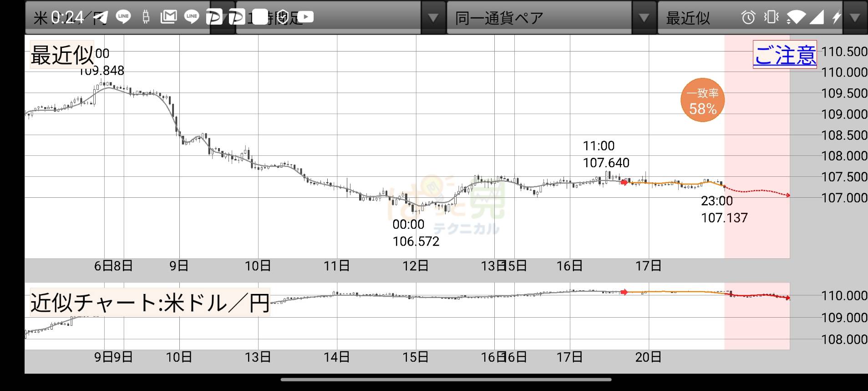The image size is (868, 391).
Task: Click the 13日 date on lower chart axis
Action: point(258,357)
